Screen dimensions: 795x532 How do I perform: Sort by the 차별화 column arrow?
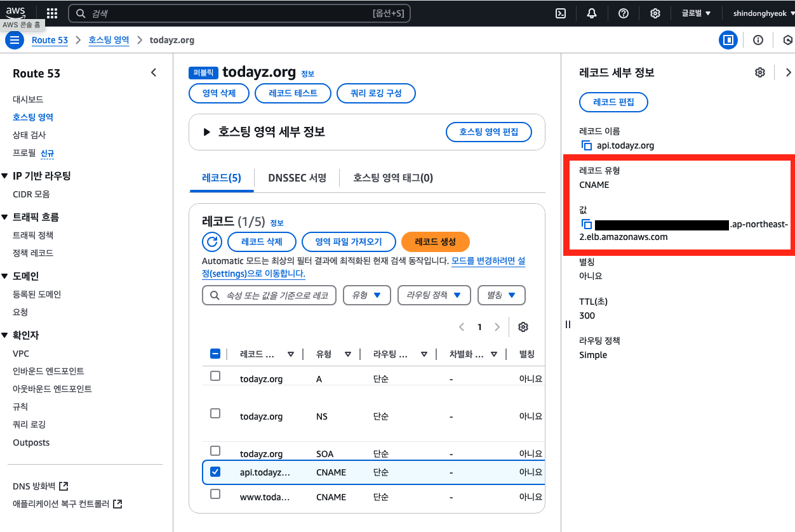point(494,354)
